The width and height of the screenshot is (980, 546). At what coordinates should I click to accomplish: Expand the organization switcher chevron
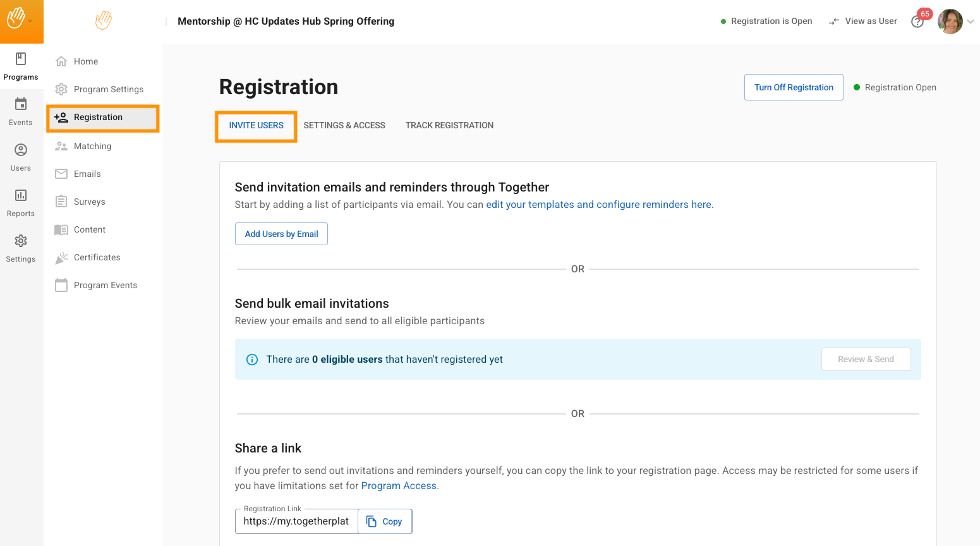pyautogui.click(x=30, y=21)
